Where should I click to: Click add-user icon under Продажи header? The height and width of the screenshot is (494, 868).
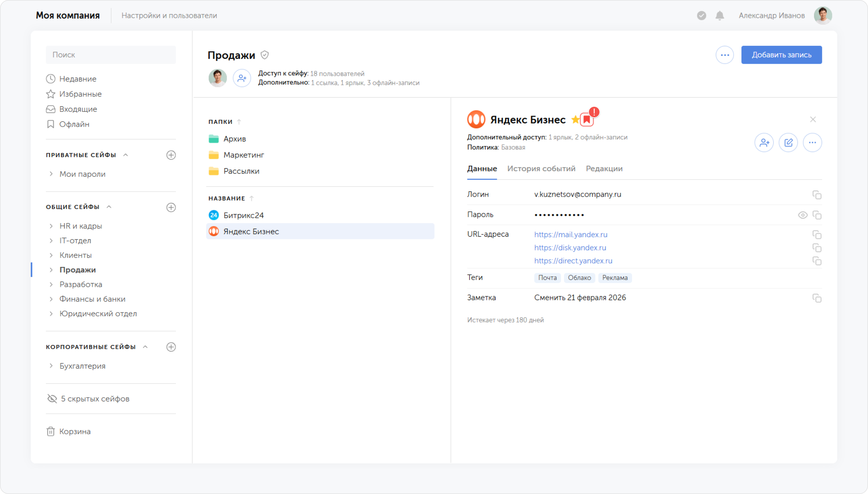242,78
